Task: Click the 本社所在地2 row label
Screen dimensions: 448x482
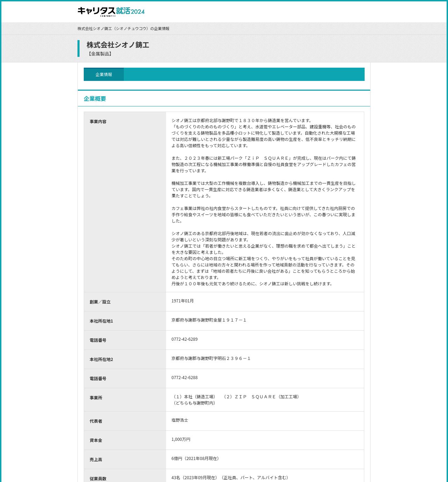Action: (101, 360)
